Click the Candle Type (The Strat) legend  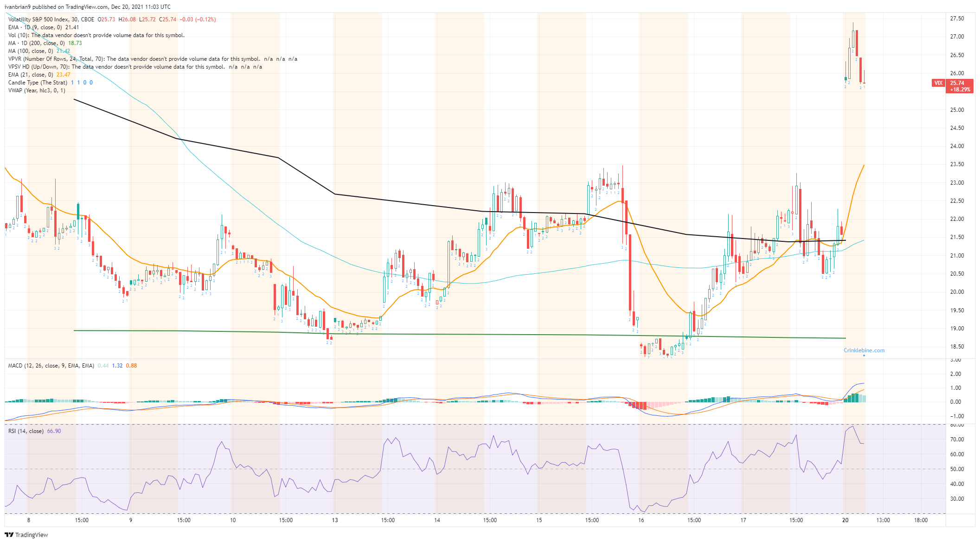pos(38,83)
